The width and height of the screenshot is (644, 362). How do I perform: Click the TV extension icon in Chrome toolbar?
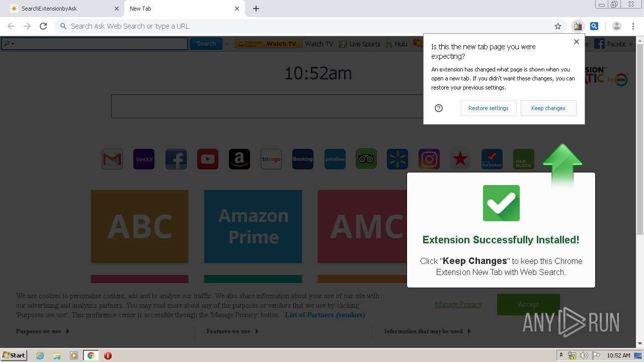point(578,26)
